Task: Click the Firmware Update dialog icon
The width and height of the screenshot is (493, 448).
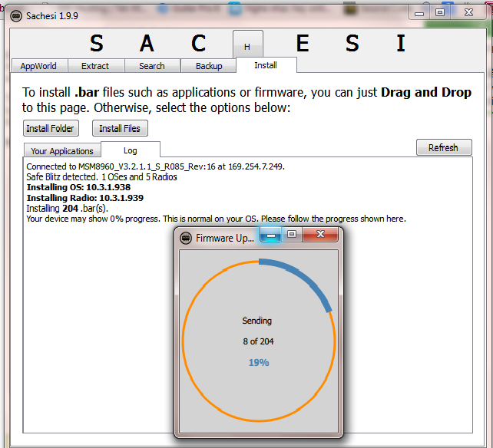Action: [186, 238]
